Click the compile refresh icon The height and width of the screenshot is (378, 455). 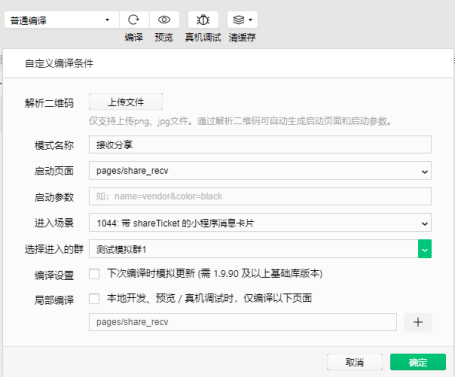coord(134,20)
